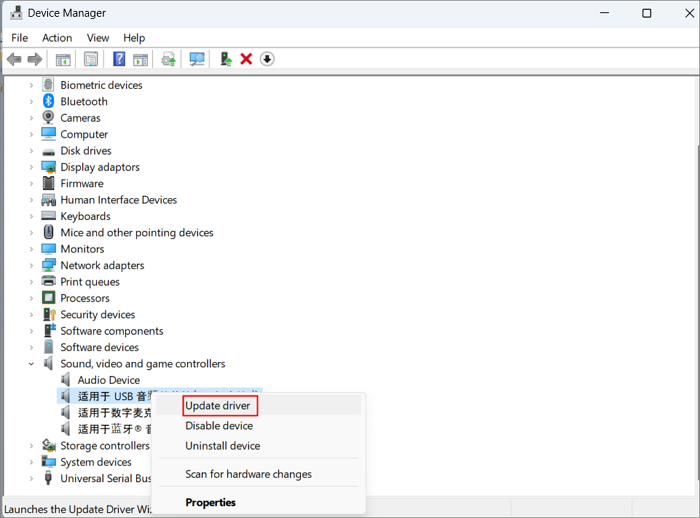Click the Storage controllers icon
Screen dimensions: 700x518
point(48,446)
